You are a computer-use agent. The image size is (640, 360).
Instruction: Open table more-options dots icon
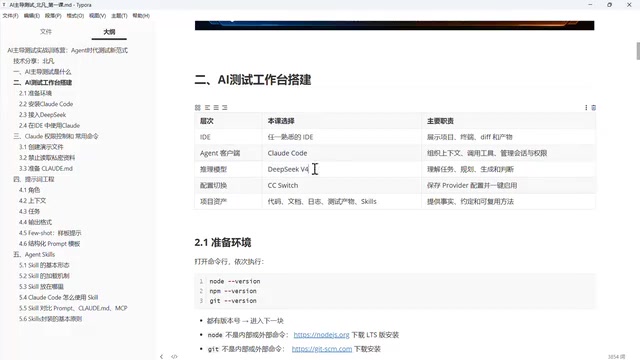click(586, 107)
